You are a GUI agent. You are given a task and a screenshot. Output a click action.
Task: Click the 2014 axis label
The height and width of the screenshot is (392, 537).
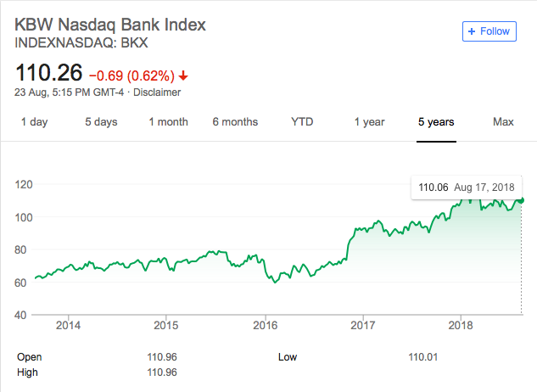coord(68,325)
